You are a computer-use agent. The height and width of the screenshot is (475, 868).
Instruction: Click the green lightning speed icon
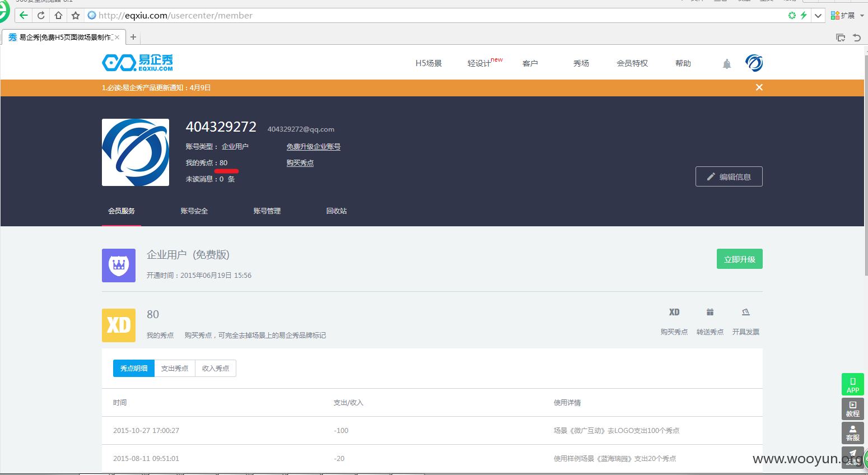[804, 15]
